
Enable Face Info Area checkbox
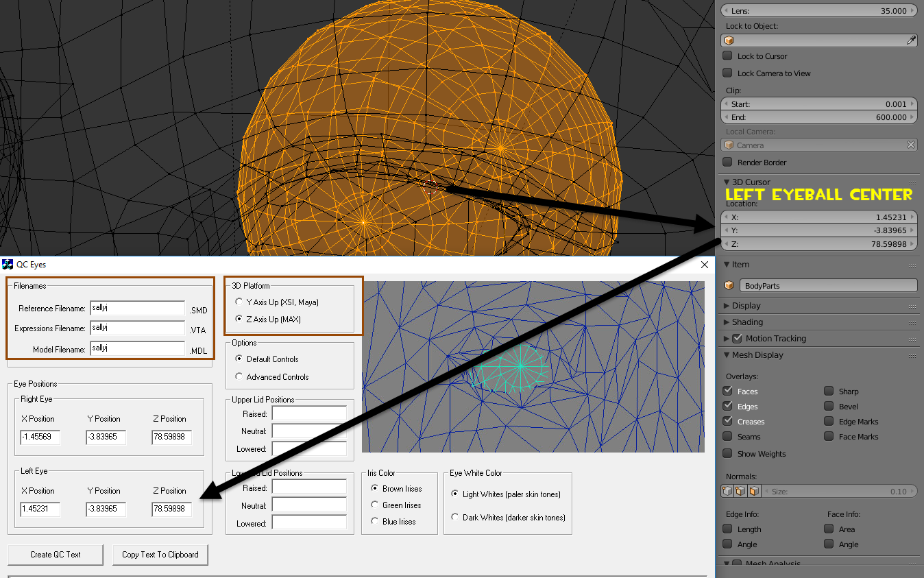(829, 529)
